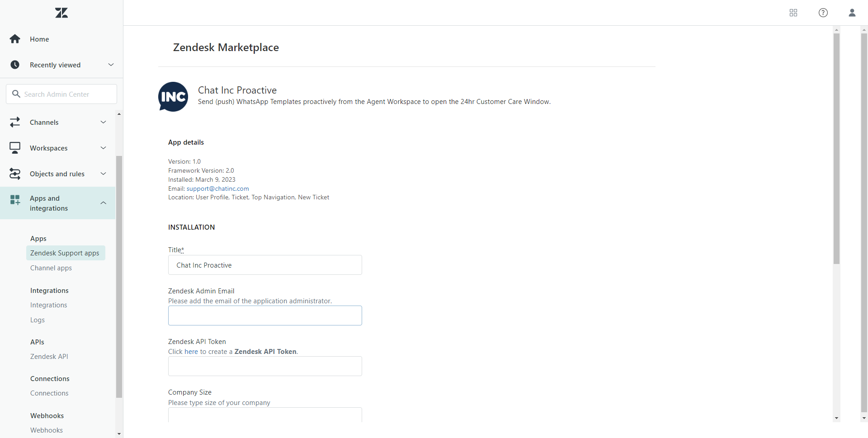Click the 'here' link for API token
This screenshot has height=438, width=868.
(191, 352)
